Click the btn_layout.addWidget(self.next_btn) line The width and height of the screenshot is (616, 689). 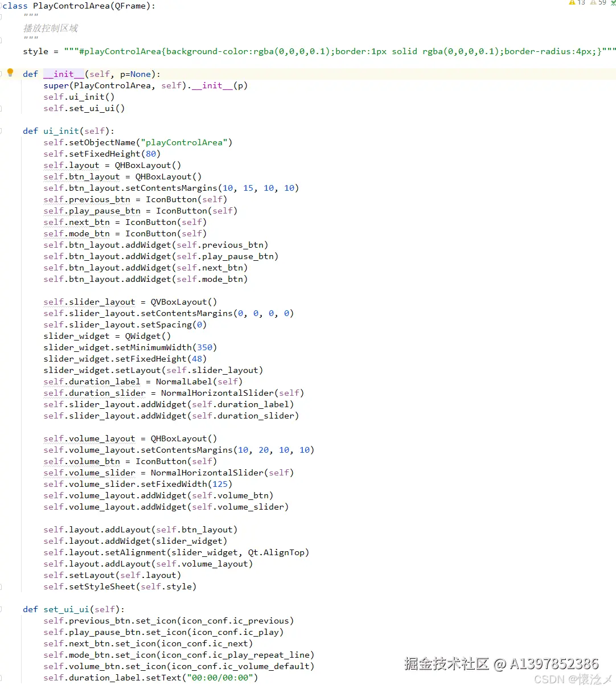tap(146, 268)
